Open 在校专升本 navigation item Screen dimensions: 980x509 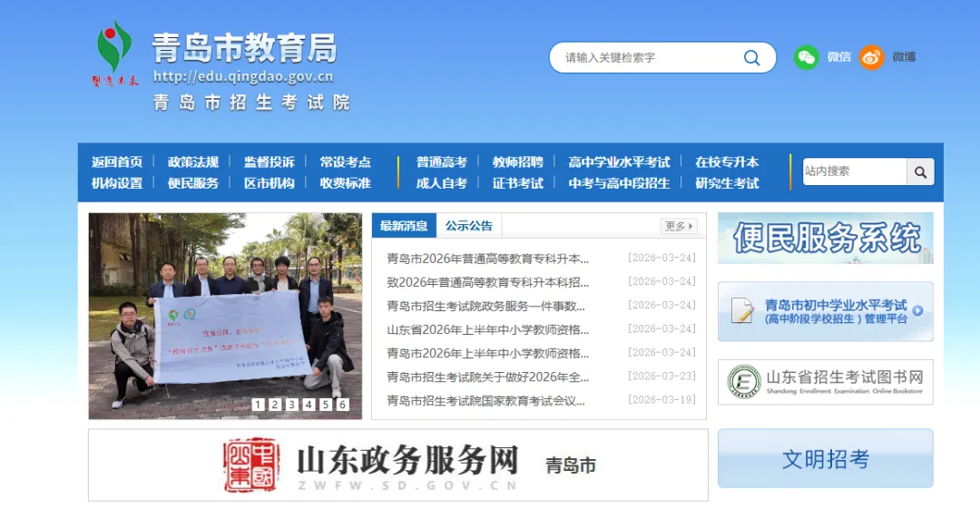coord(727,162)
